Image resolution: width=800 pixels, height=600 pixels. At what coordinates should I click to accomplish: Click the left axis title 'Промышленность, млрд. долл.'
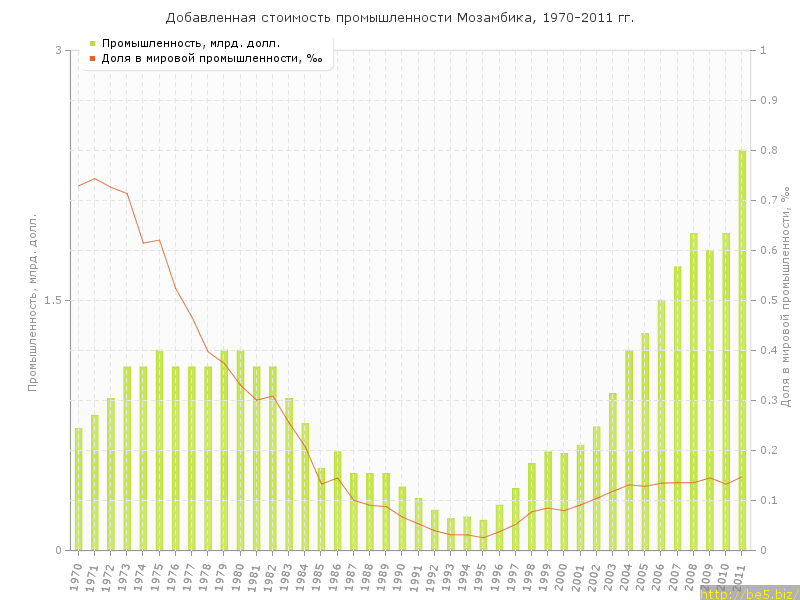tap(32, 301)
